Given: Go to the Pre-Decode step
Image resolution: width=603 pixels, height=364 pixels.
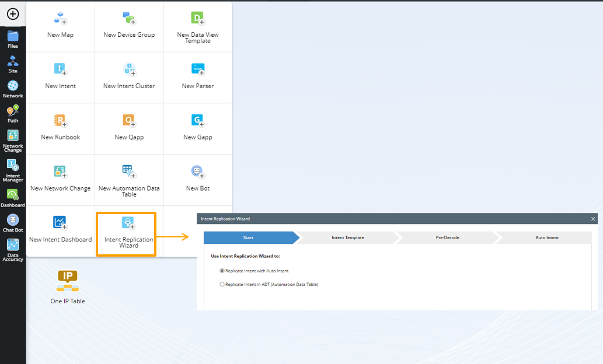Looking at the screenshot, I should pyautogui.click(x=447, y=237).
